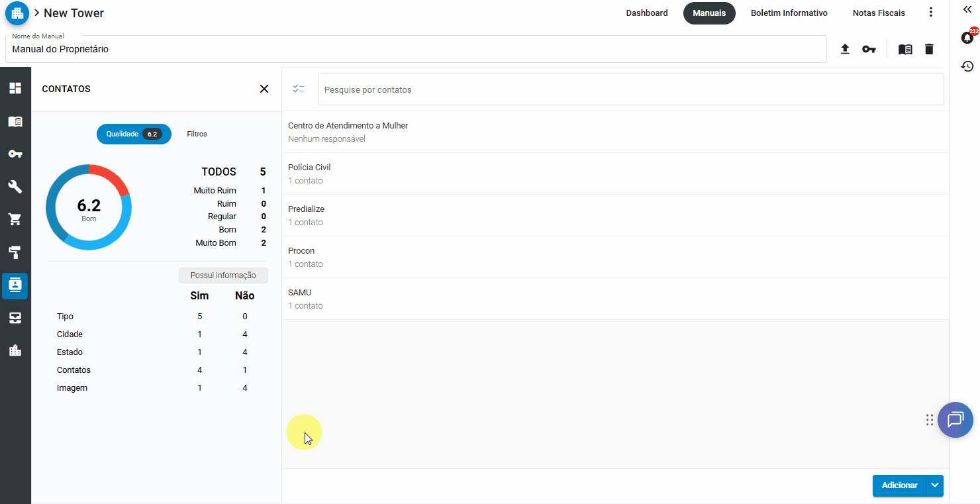Expand the Adicionar dropdown arrow
980x504 pixels.
pyautogui.click(x=935, y=485)
